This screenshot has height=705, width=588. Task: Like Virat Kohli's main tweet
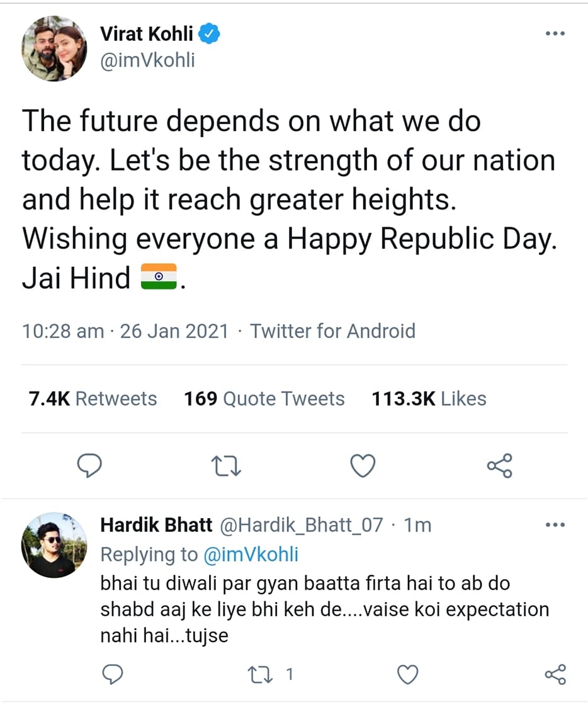pyautogui.click(x=362, y=466)
